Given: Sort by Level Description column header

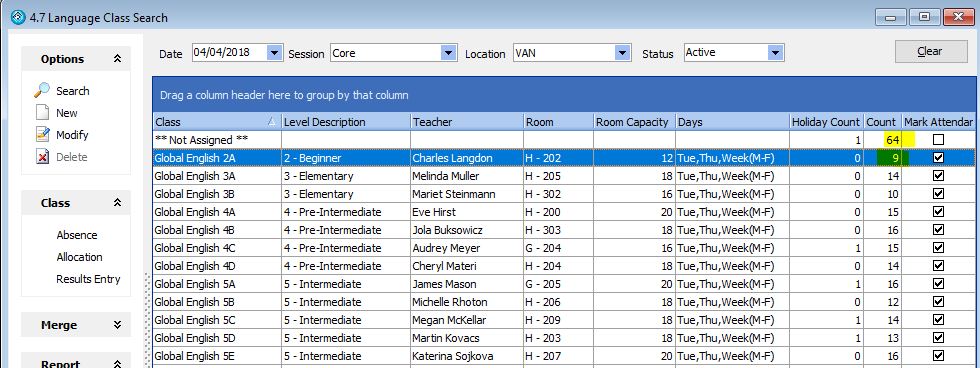Looking at the screenshot, I should (x=346, y=122).
